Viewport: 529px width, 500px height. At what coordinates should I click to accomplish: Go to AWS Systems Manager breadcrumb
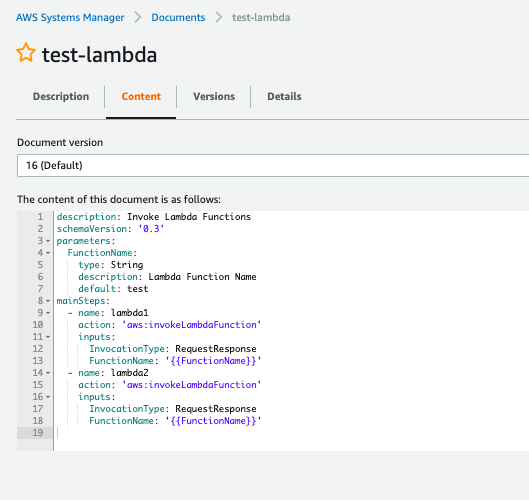[70, 18]
